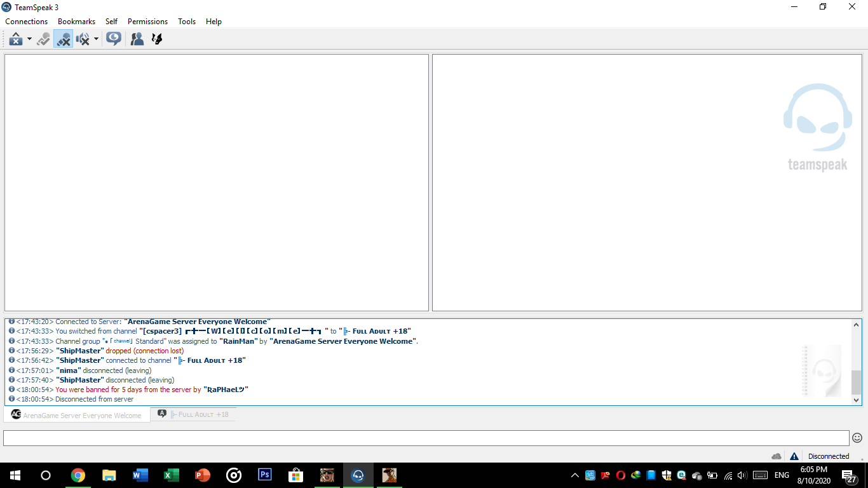Open the Connections menu

pyautogui.click(x=27, y=22)
